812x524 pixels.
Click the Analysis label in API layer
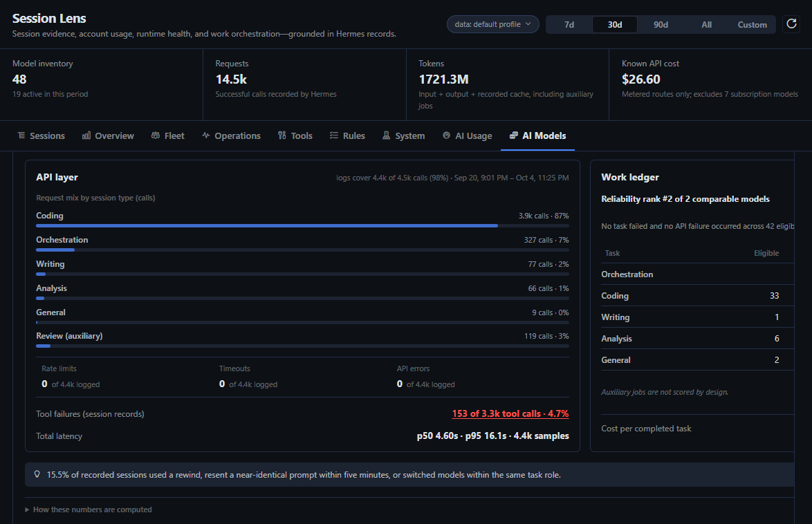[51, 288]
